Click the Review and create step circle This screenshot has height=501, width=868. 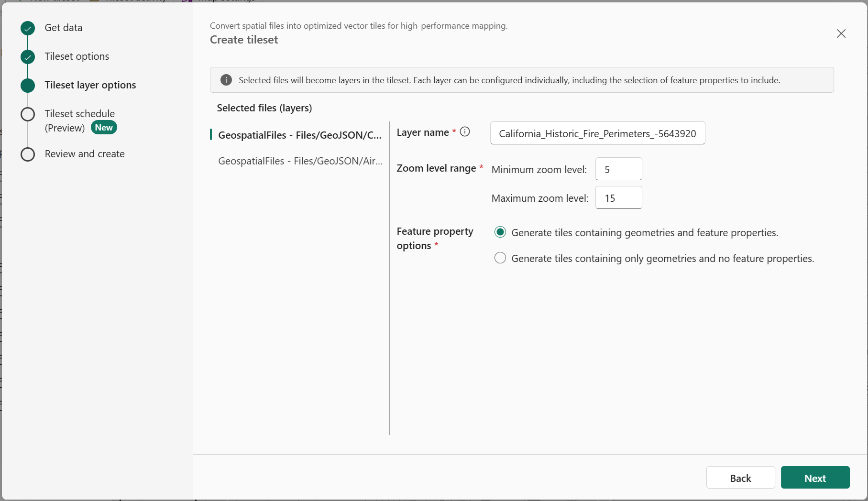(x=28, y=154)
